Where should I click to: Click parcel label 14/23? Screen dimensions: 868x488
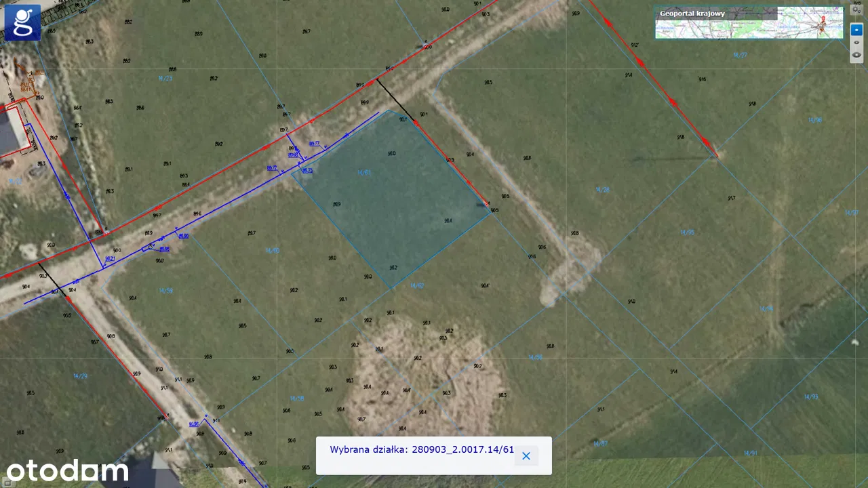click(x=165, y=79)
